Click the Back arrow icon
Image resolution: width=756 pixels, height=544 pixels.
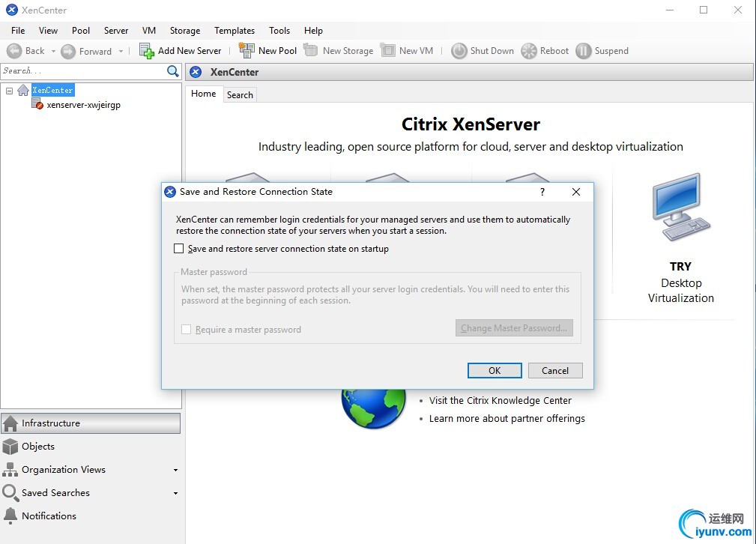point(14,51)
